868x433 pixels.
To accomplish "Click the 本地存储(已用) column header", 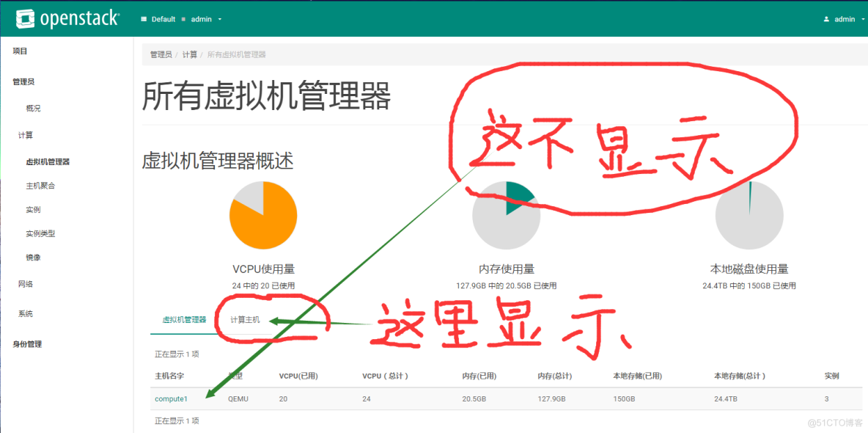I will (639, 376).
